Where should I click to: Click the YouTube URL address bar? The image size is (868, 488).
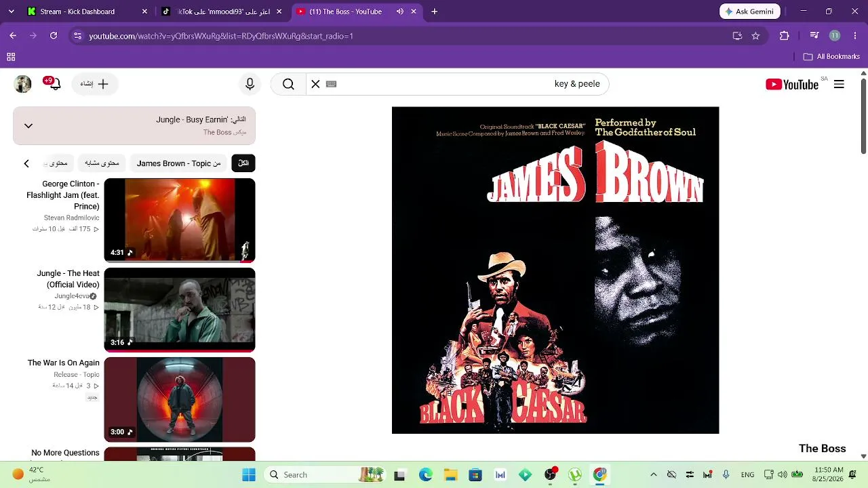tap(407, 36)
